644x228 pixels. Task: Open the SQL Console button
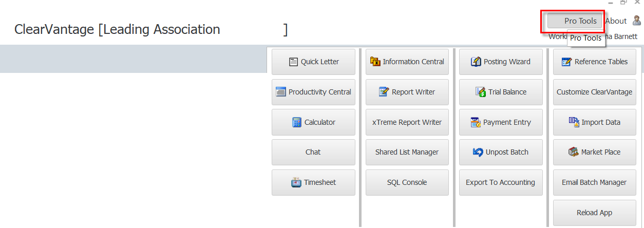tap(407, 182)
